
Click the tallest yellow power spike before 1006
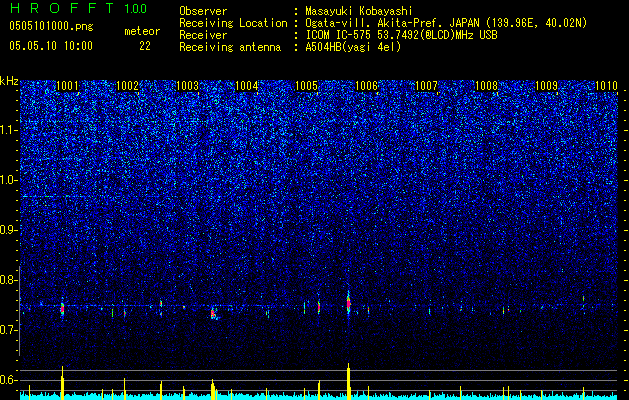click(349, 381)
